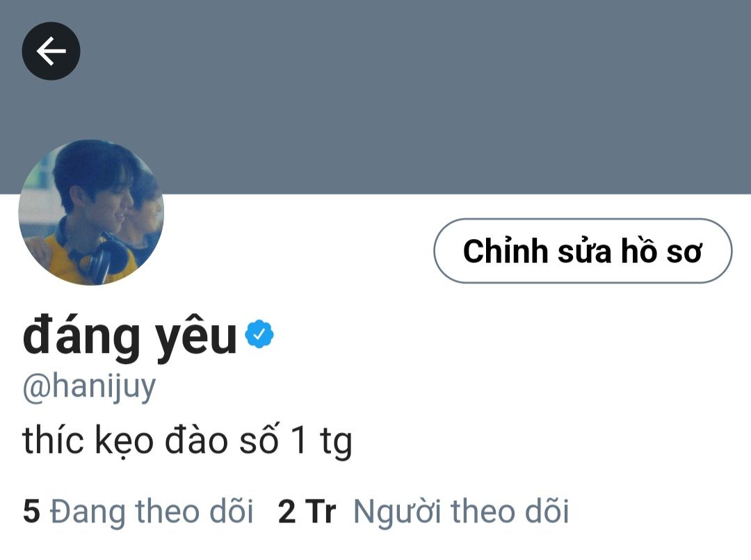Open the 5 following count

31,511
